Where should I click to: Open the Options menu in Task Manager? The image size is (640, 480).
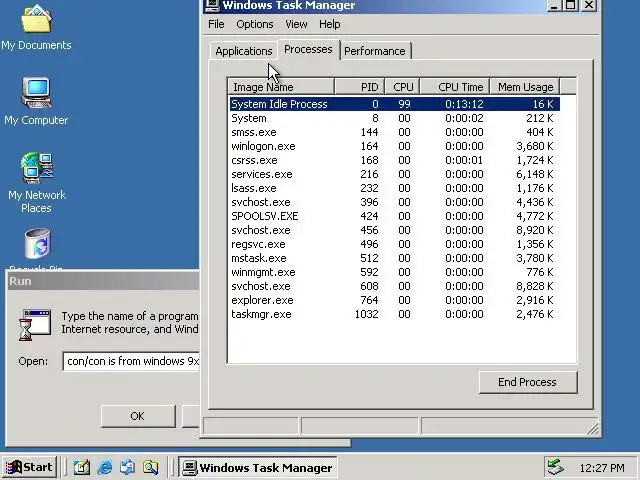[x=255, y=24]
